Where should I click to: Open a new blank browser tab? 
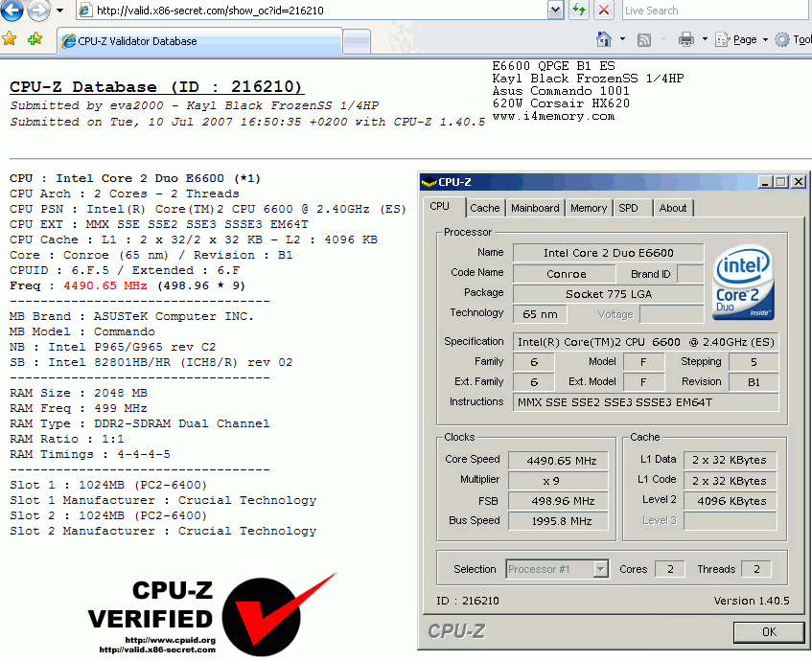click(x=357, y=41)
